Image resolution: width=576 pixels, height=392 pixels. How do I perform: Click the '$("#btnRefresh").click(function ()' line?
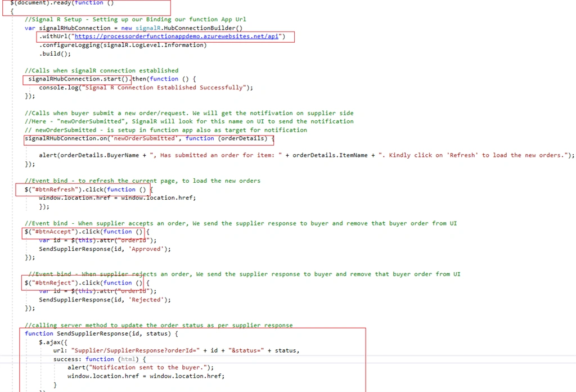coord(89,190)
